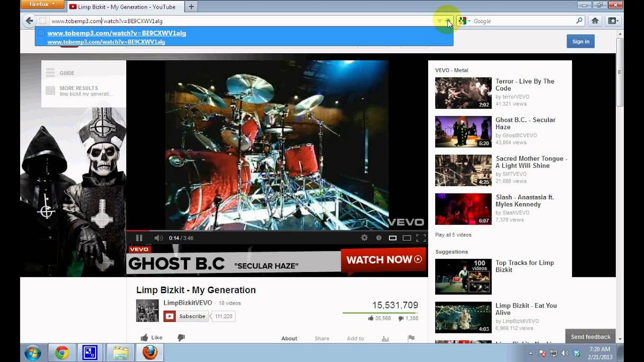This screenshot has height=362, width=644.
Task: Dislike the video with thumbs down
Action: click(181, 337)
